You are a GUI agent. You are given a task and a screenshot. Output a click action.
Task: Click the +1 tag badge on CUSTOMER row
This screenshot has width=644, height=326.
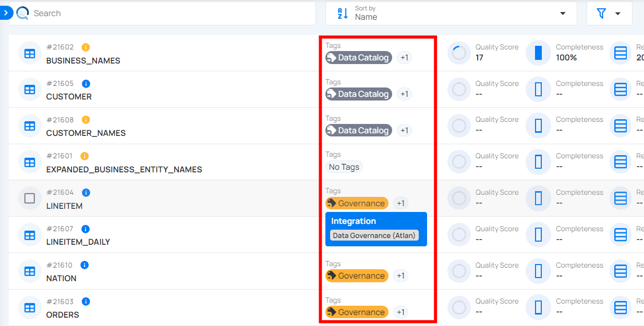[404, 94]
